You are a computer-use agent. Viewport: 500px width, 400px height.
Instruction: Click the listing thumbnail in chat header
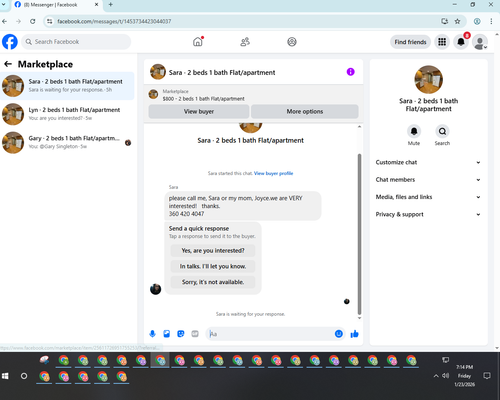click(158, 72)
